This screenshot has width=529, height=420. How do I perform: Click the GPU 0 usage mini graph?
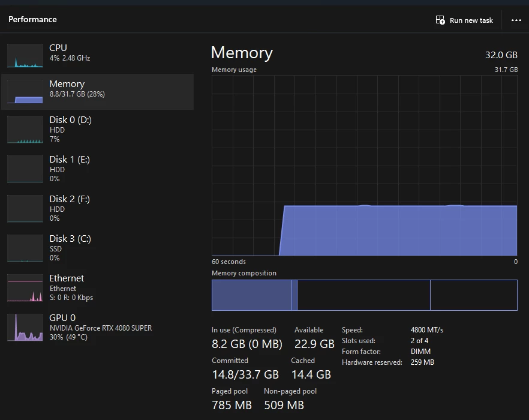(25, 327)
